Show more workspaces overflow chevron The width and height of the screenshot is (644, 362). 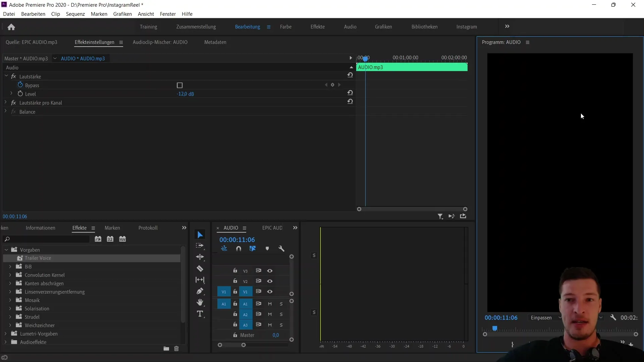pos(507,26)
